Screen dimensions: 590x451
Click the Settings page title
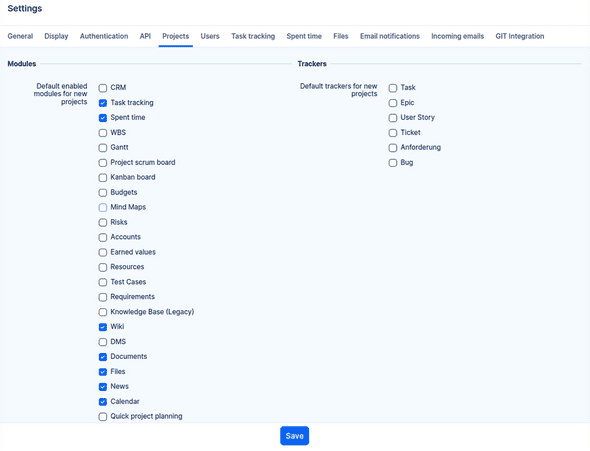(x=25, y=8)
